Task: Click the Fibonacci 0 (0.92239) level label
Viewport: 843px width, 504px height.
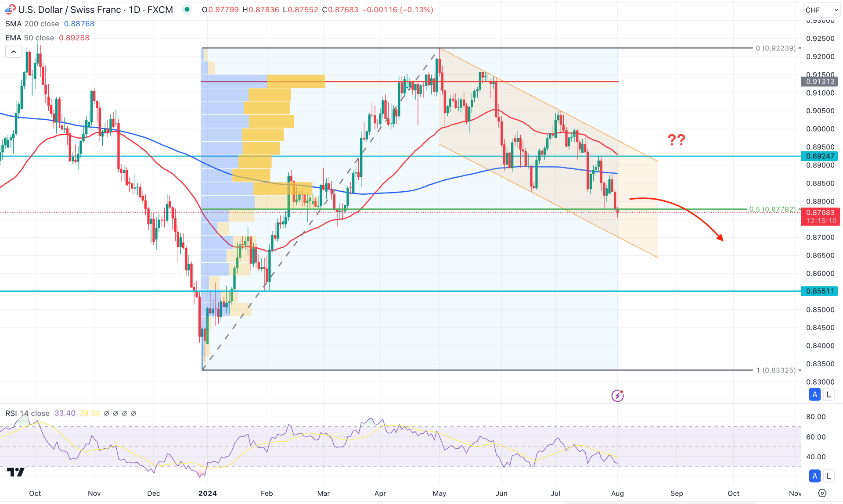Action: [x=775, y=48]
